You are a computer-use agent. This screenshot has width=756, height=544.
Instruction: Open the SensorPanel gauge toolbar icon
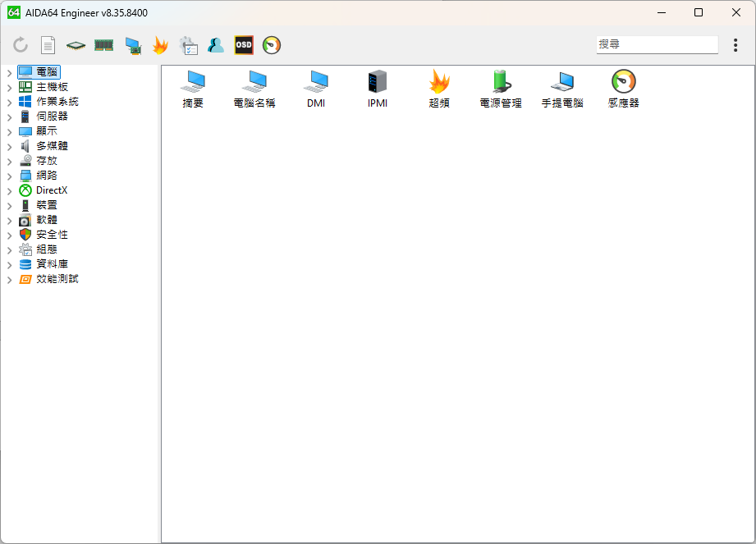[272, 45]
